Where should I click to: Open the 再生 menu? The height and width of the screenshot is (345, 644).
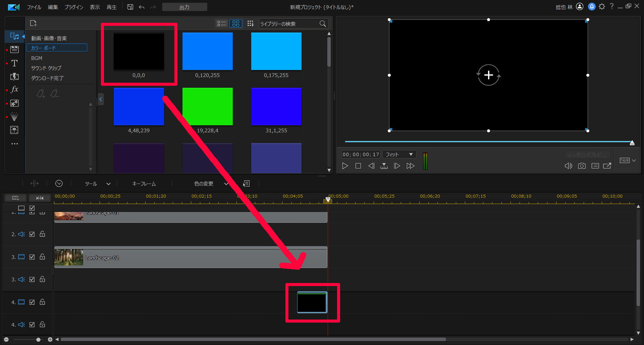(x=111, y=7)
